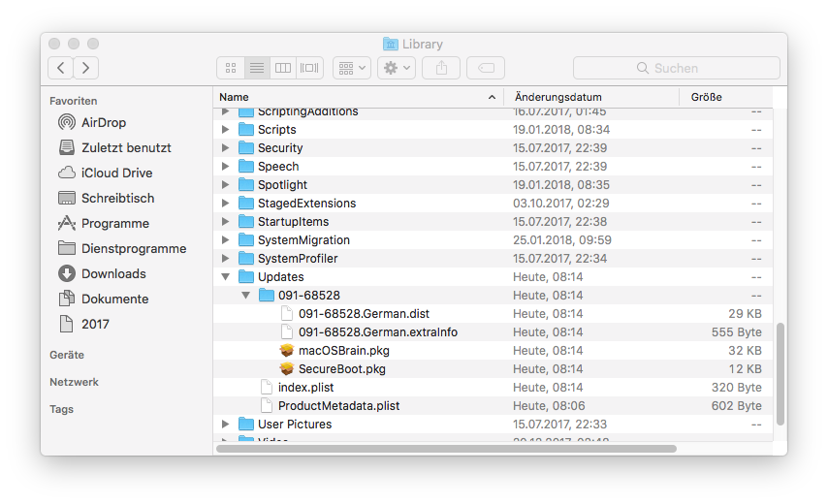Screen dimensions: 828x504
Task: Switch to column view
Action: coord(283,68)
